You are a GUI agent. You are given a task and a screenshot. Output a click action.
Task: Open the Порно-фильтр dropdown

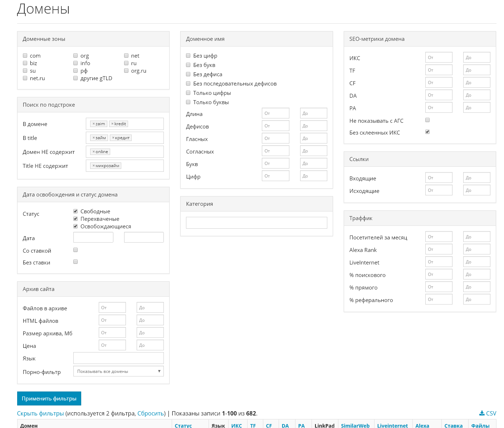pyautogui.click(x=118, y=371)
